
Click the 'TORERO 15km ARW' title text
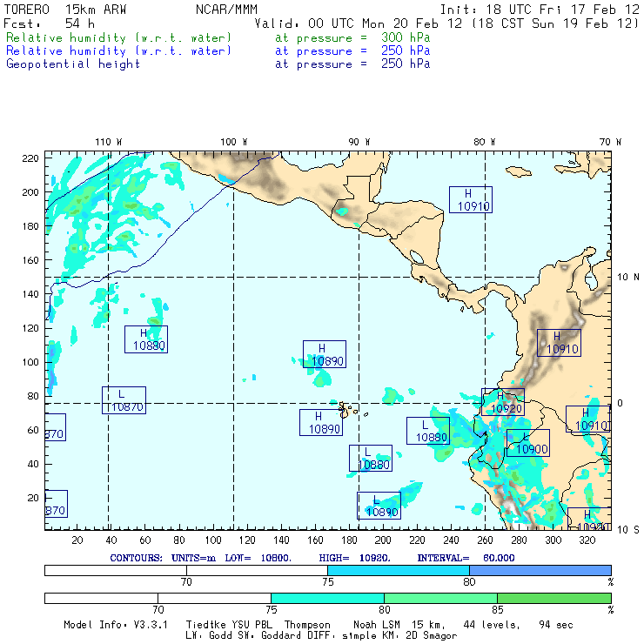click(65, 10)
